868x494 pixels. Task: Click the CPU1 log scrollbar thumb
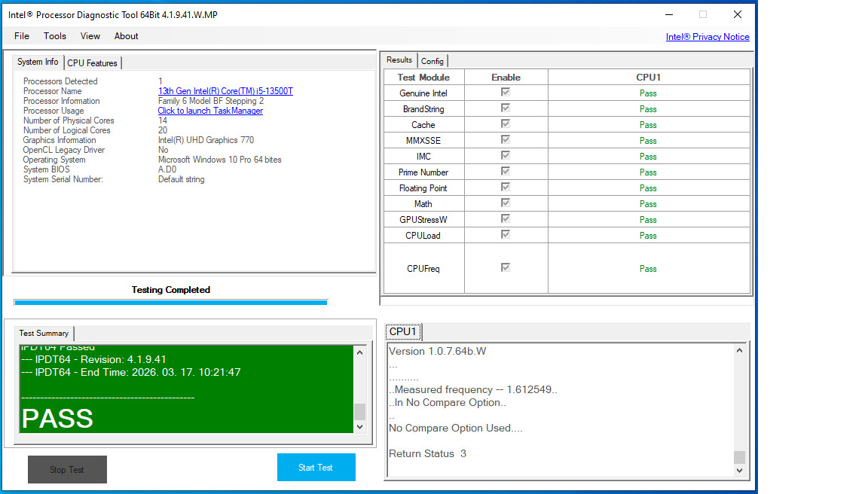(740, 457)
